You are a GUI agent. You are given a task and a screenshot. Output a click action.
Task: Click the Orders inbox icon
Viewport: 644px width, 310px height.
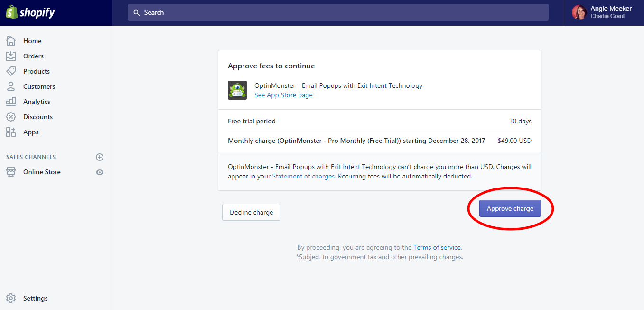click(11, 56)
